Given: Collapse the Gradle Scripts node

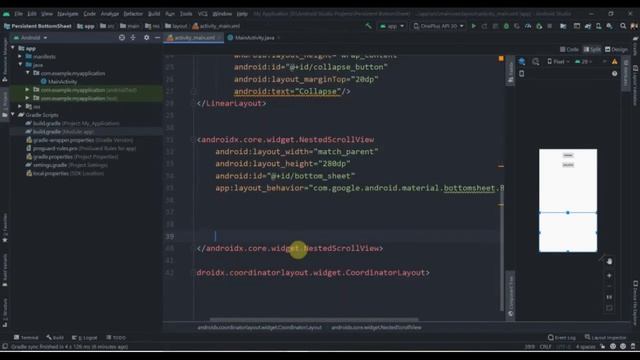Looking at the screenshot, I should click(13, 115).
